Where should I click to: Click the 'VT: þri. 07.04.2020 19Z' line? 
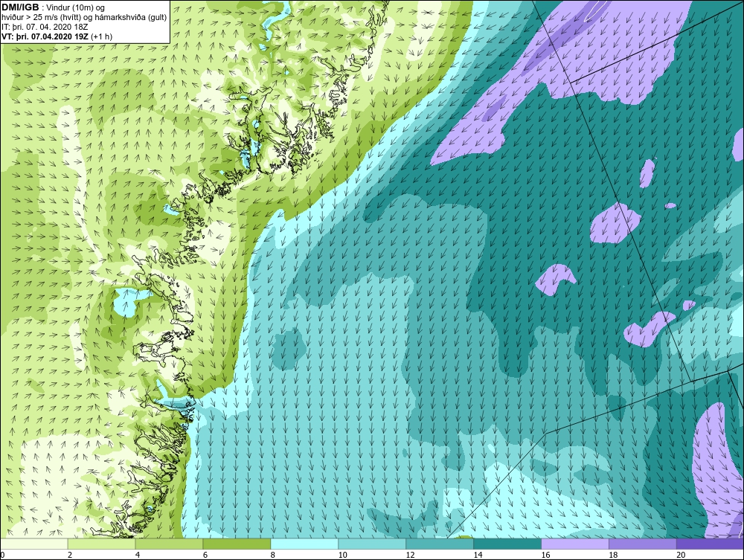pos(45,36)
